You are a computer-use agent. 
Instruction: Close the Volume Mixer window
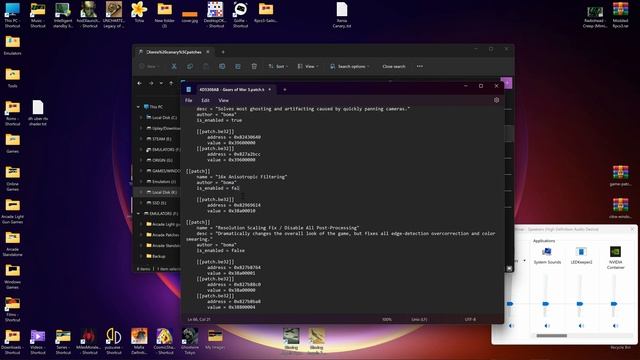tap(632, 229)
